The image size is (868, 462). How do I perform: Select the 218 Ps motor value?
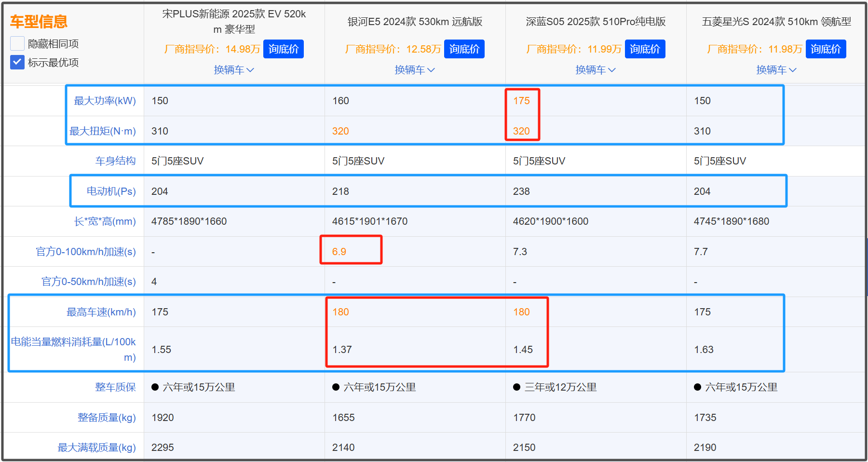340,191
